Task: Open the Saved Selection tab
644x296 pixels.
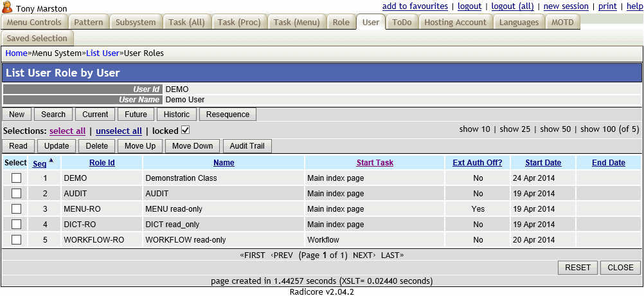Action: tap(37, 38)
